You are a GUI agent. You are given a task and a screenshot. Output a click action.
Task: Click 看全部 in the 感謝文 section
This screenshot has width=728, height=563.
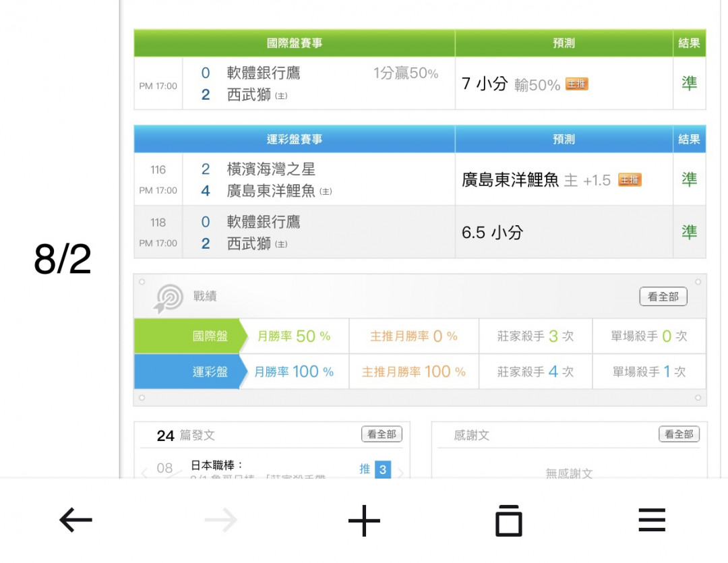[x=679, y=434]
